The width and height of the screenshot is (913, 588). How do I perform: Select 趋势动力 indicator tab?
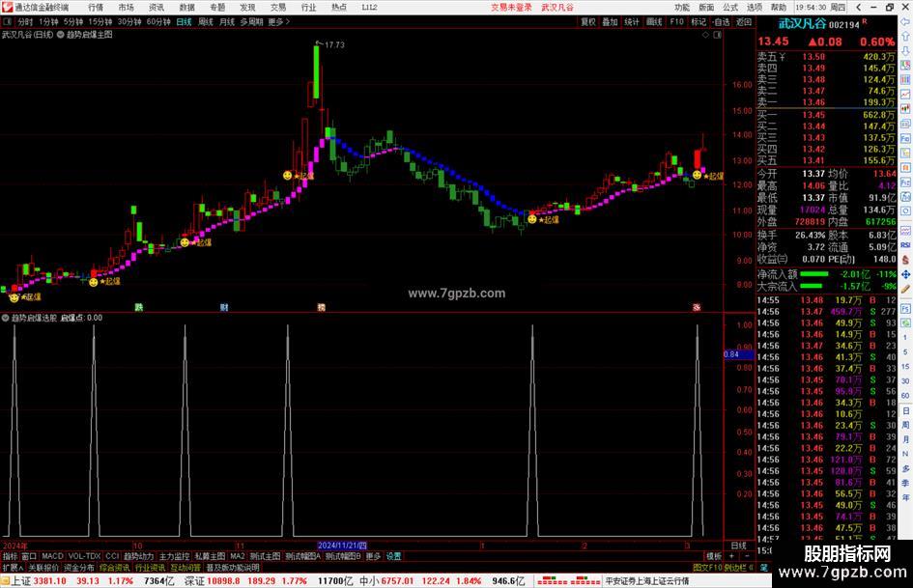[x=138, y=556]
